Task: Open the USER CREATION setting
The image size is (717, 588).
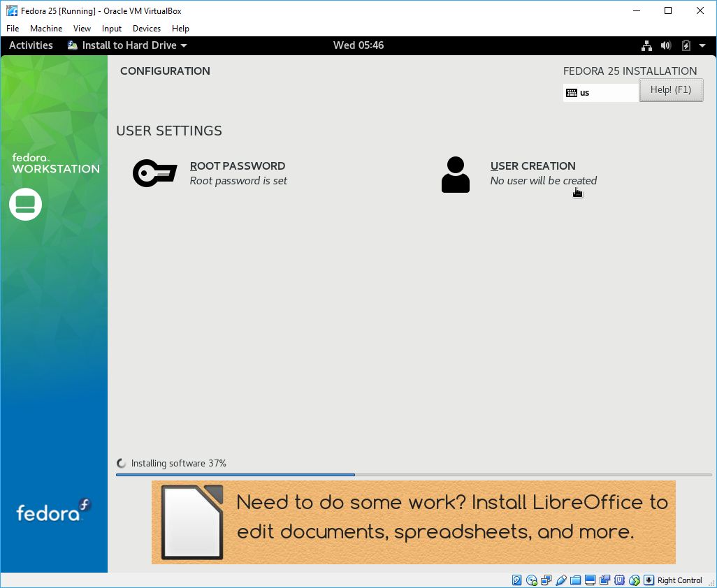Action: (x=519, y=174)
